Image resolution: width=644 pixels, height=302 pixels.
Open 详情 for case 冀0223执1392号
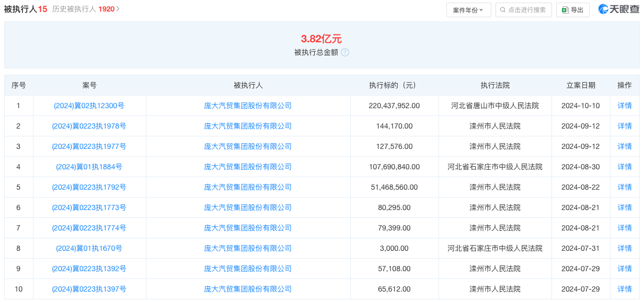tap(625, 269)
